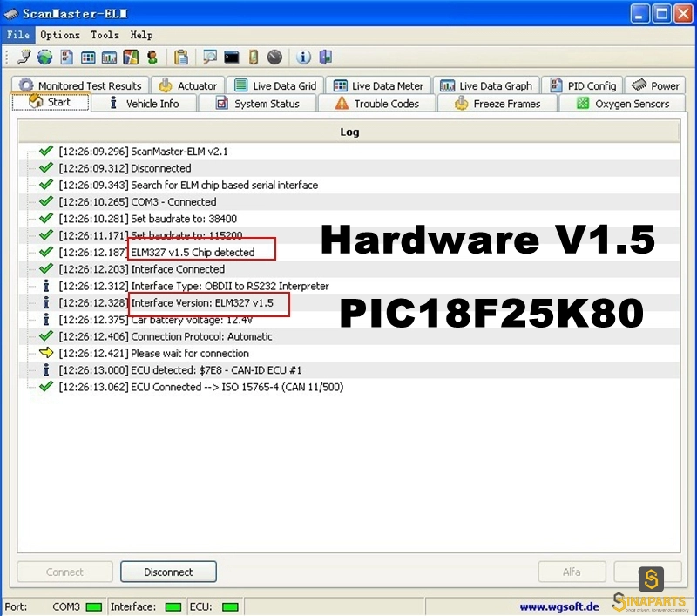Open the Help menu
697x616 pixels.
141,35
